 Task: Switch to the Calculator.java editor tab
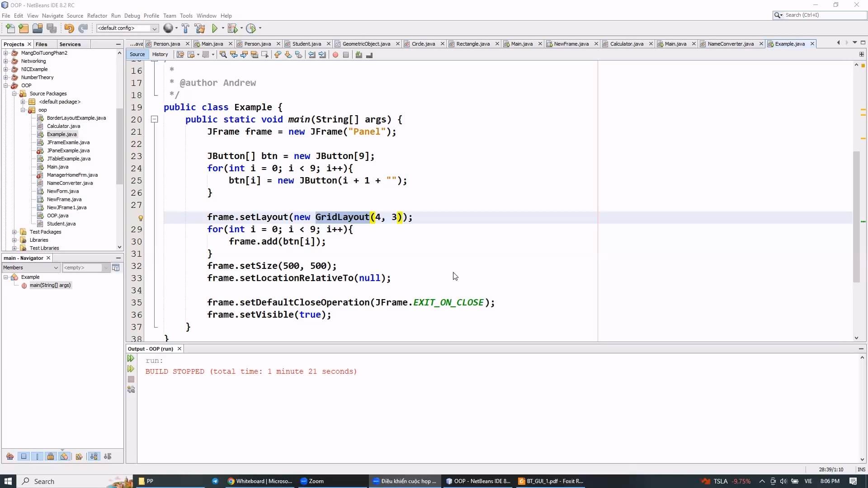(627, 44)
